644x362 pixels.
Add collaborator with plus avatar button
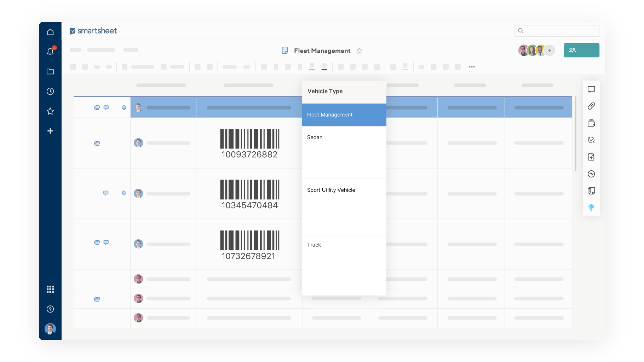549,50
